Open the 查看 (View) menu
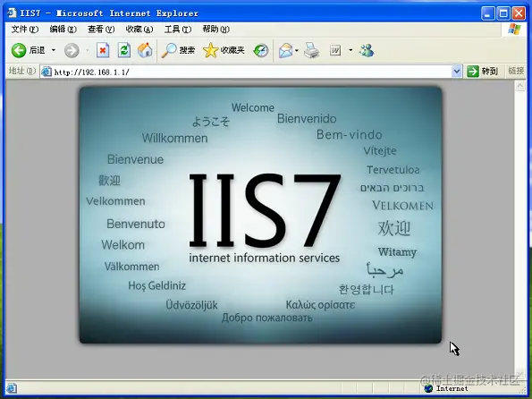The image size is (532, 399). (101, 30)
